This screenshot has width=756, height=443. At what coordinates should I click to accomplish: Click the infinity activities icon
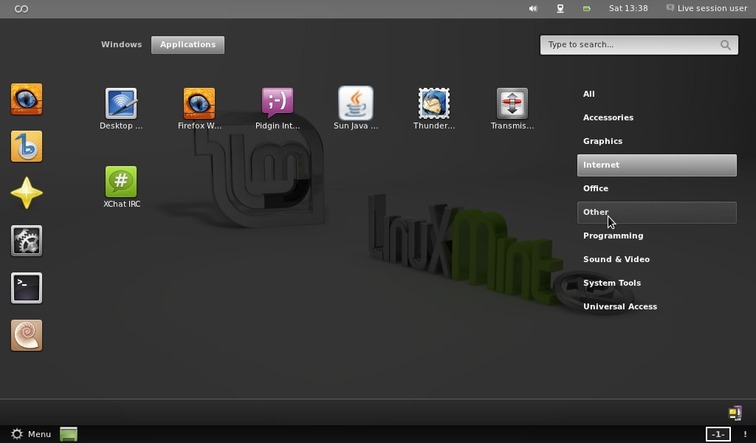pos(21,9)
